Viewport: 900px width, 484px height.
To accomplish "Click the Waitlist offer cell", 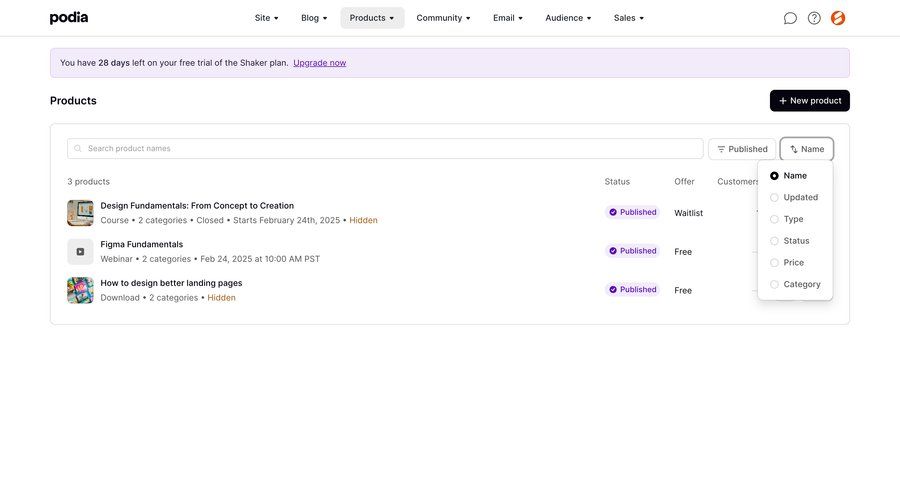I will coord(688,213).
